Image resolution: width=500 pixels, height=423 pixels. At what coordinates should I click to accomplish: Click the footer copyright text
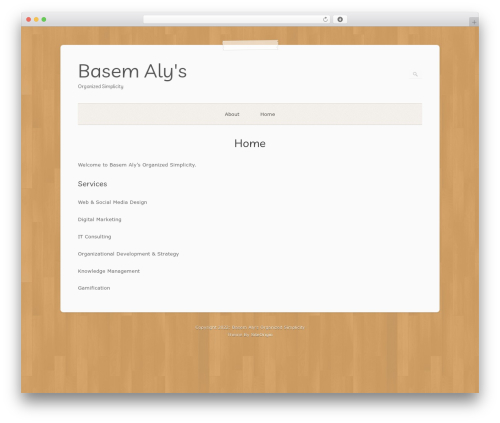(x=250, y=327)
